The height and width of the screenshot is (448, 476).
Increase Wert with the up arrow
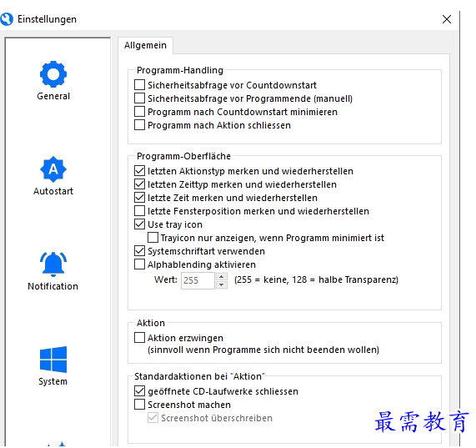pyautogui.click(x=222, y=277)
